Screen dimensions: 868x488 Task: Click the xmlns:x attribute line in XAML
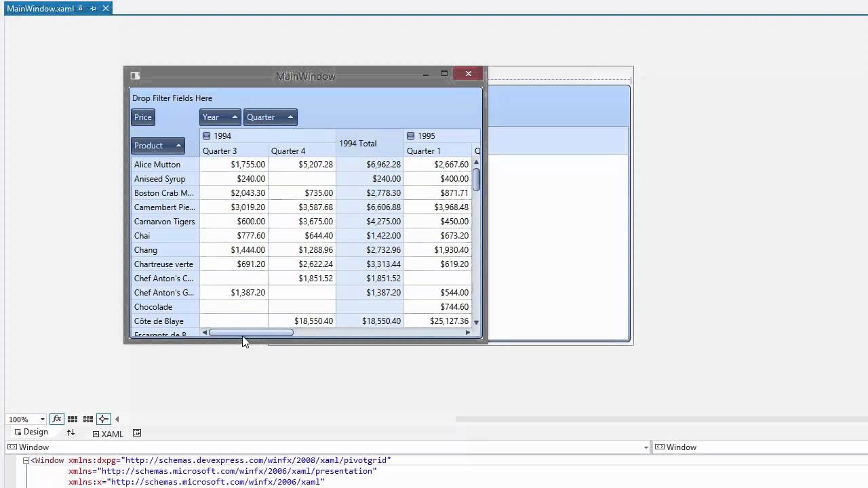click(x=196, y=482)
